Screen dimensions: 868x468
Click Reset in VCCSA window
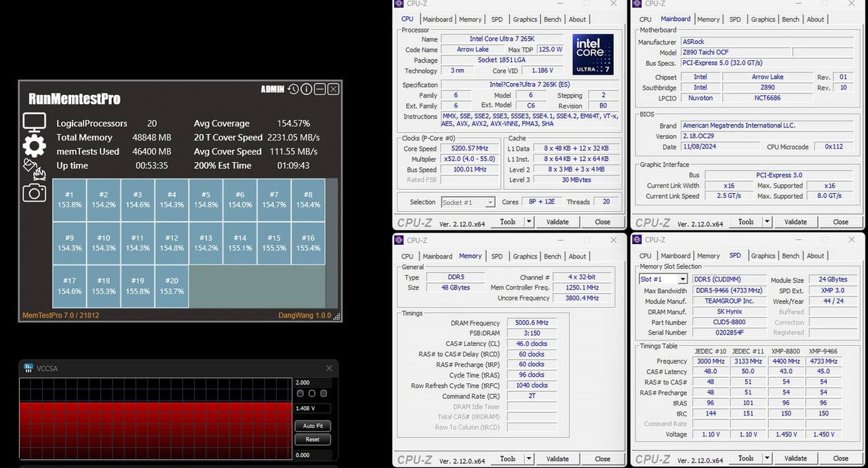point(313,440)
